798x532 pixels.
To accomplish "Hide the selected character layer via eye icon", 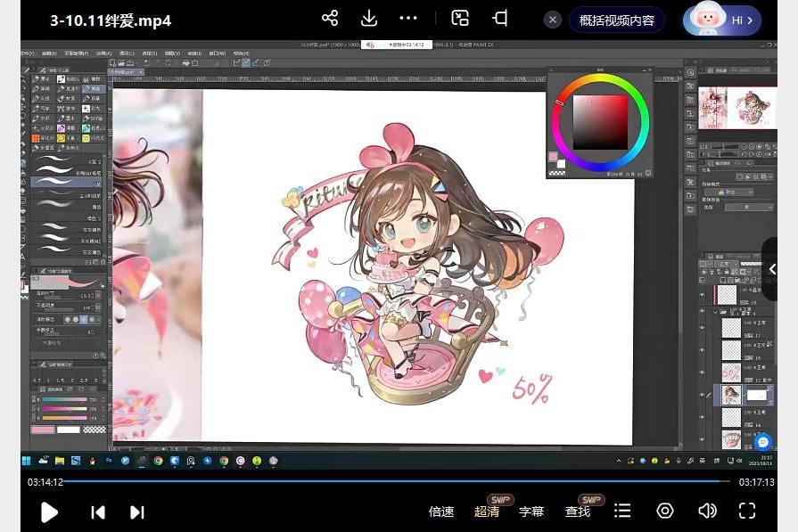I will click(x=703, y=395).
